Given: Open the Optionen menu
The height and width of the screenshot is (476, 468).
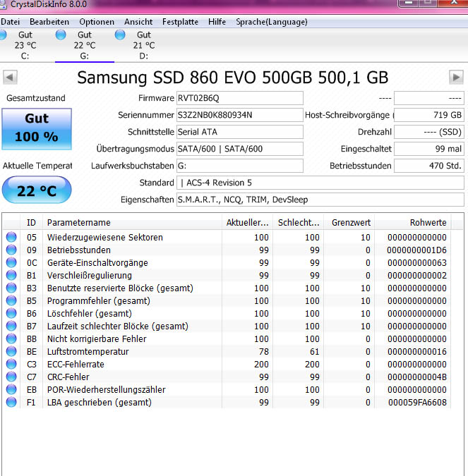Looking at the screenshot, I should tap(97, 22).
